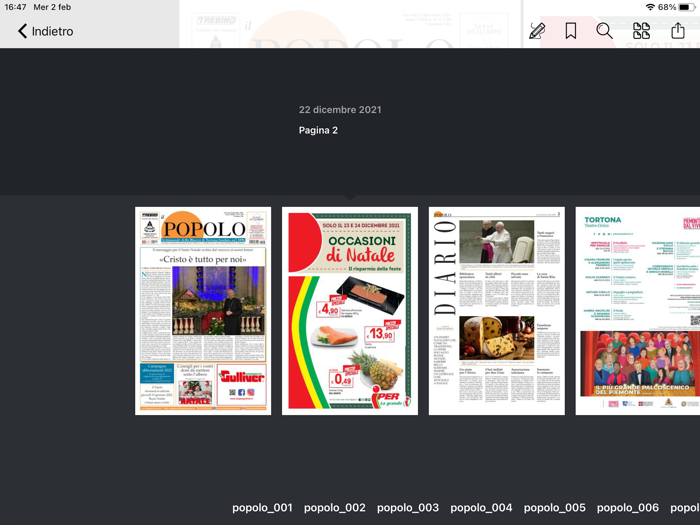Open the Il Popolo front page thumbnail
700x525 pixels.
(203, 311)
